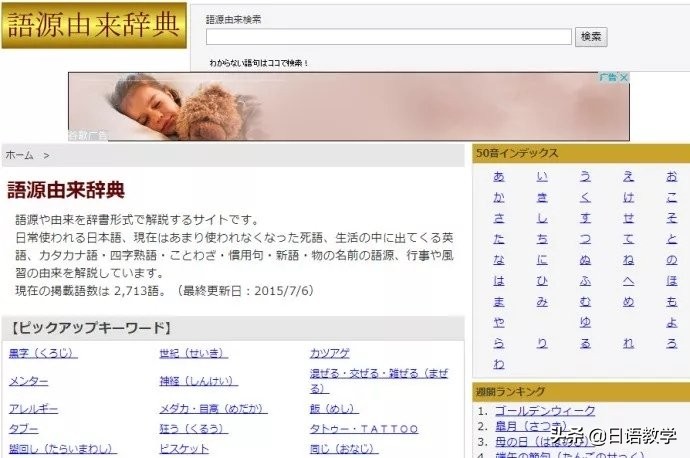Open the ね index link
This screenshot has height=458, width=690.
pos(628,260)
